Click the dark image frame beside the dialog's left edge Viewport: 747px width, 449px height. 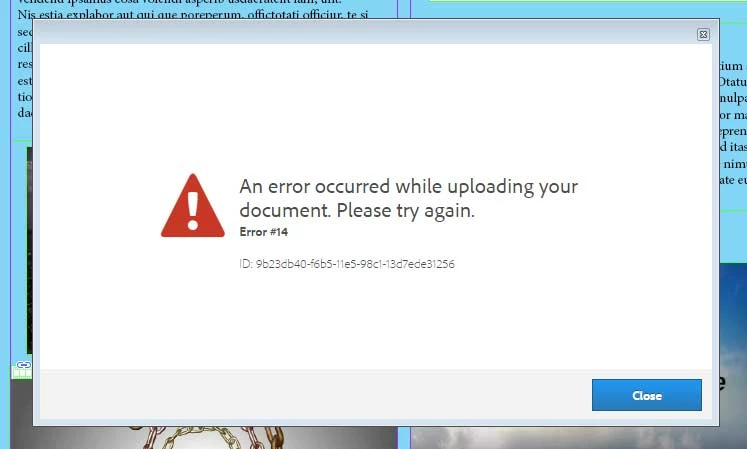(x=30, y=250)
